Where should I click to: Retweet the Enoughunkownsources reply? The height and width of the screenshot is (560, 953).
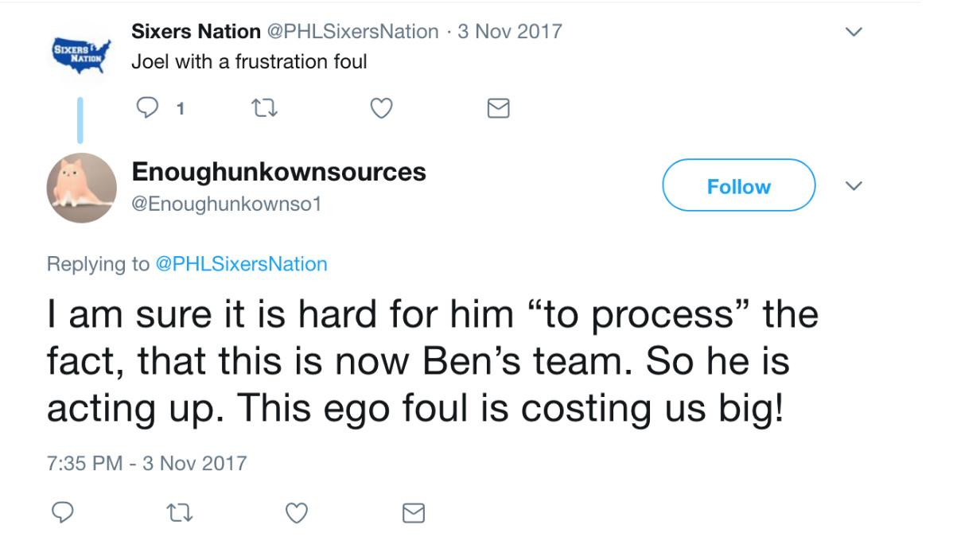pyautogui.click(x=180, y=513)
